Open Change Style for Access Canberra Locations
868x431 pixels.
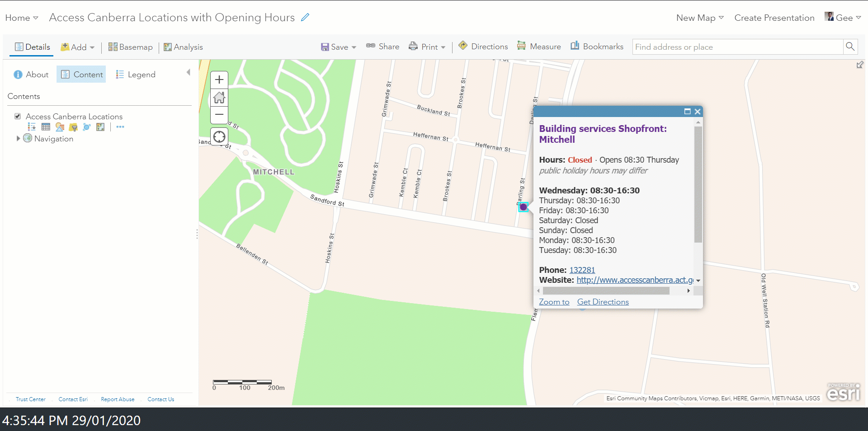(x=60, y=127)
